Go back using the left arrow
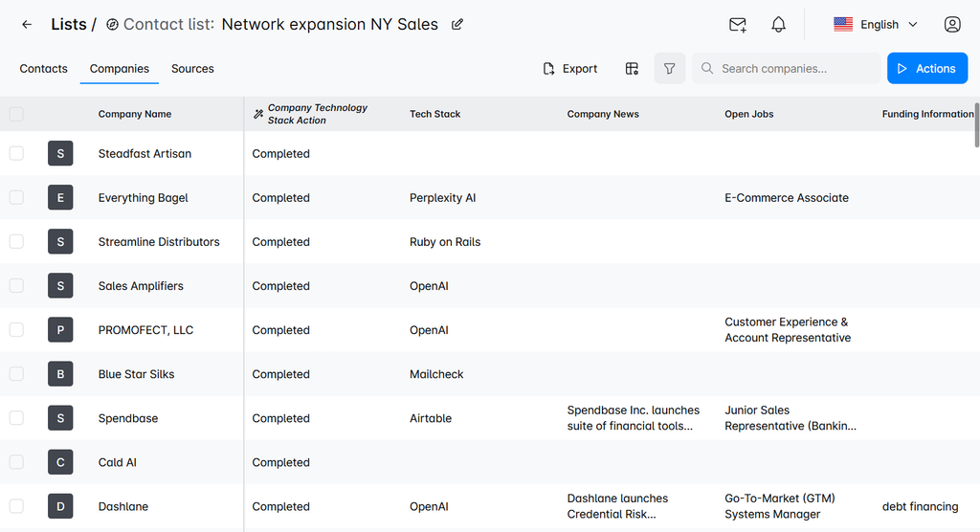980x532 pixels. tap(26, 24)
